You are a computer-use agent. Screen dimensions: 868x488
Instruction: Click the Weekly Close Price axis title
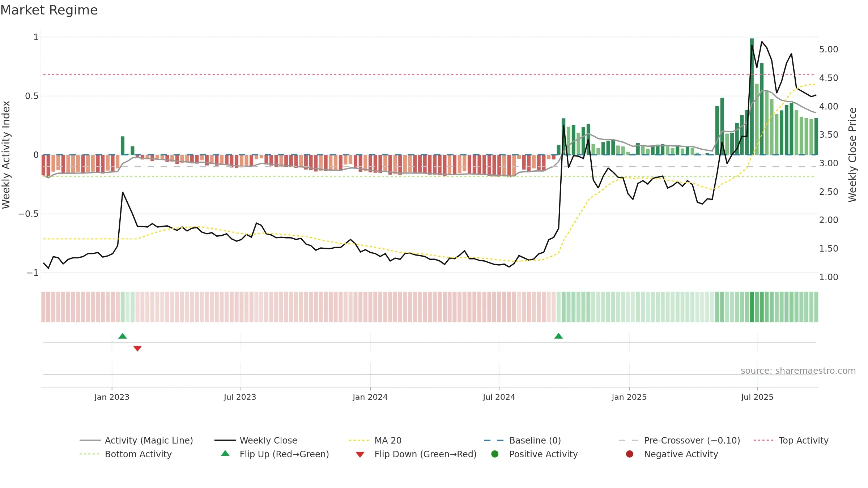coord(852,155)
